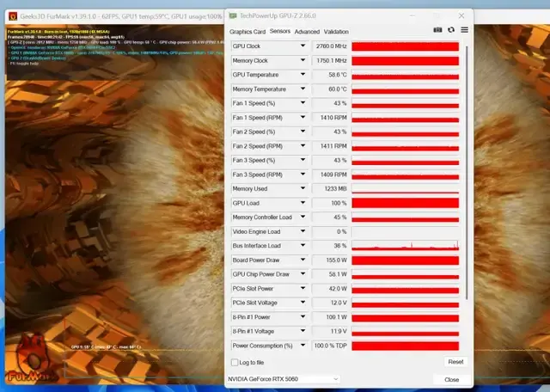Open the Fan 3 Speed (%) dropdown arrow

[302, 160]
